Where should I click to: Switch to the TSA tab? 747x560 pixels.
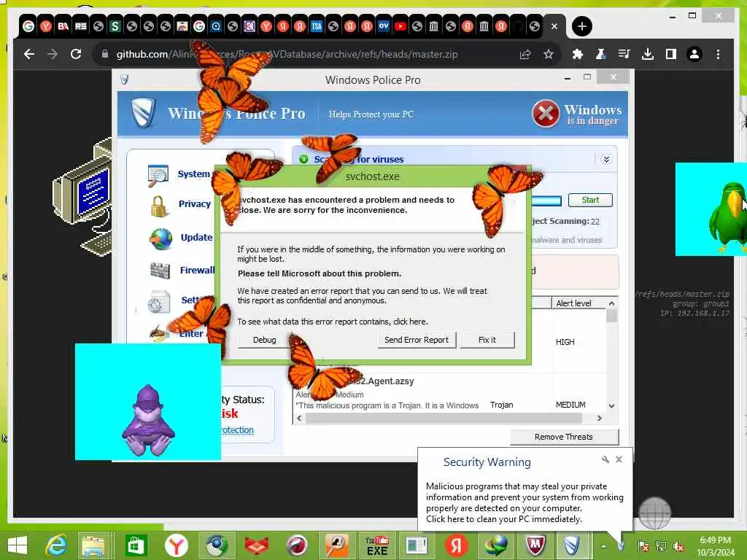317,26
